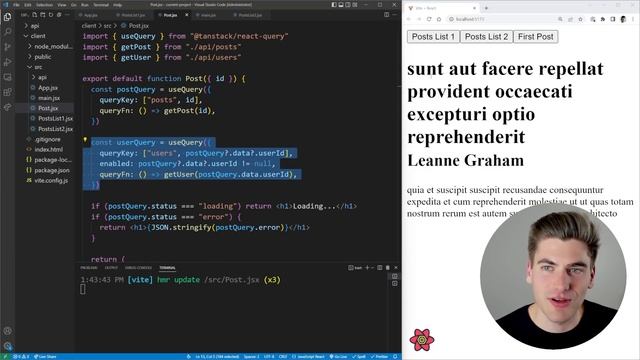Open the Manage gear in activity bar
Image resolution: width=640 pixels, height=360 pixels.
click(x=7, y=346)
